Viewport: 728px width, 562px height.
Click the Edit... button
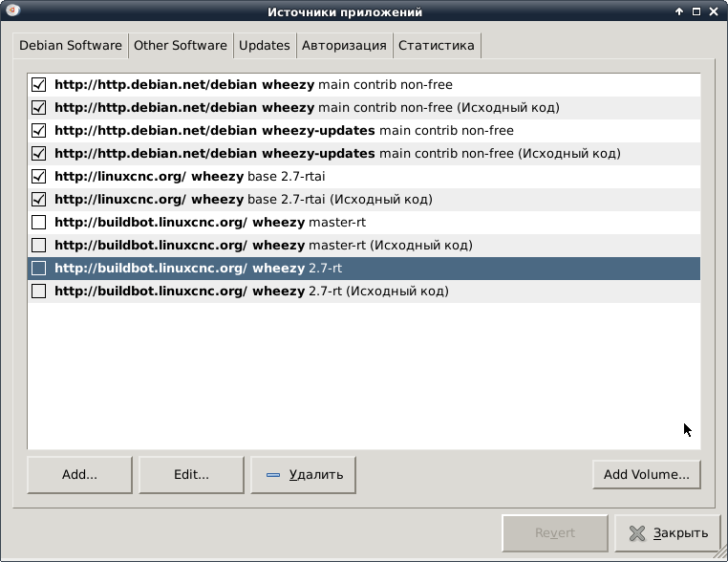tap(191, 475)
